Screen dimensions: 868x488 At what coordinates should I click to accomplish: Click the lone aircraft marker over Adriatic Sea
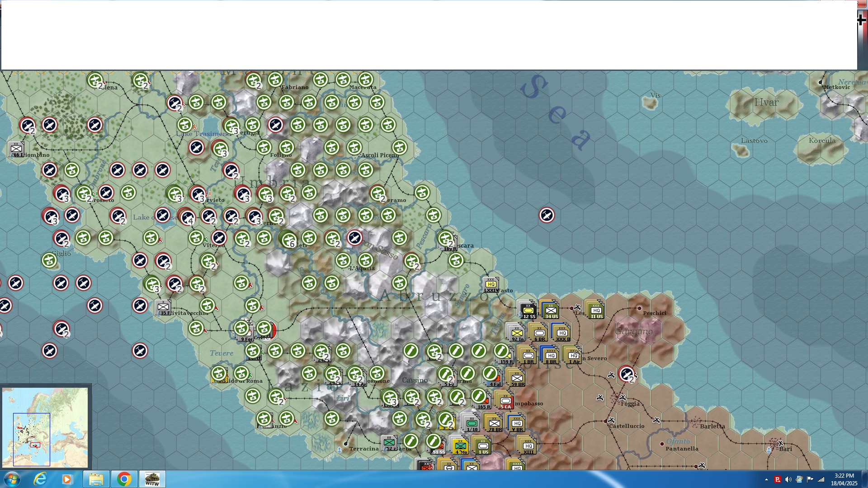coord(547,215)
